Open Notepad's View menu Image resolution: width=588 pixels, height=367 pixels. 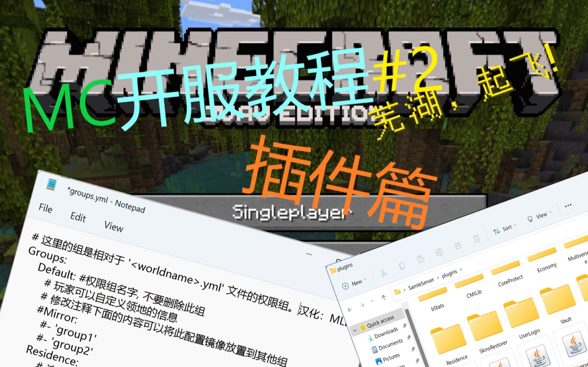tap(114, 227)
